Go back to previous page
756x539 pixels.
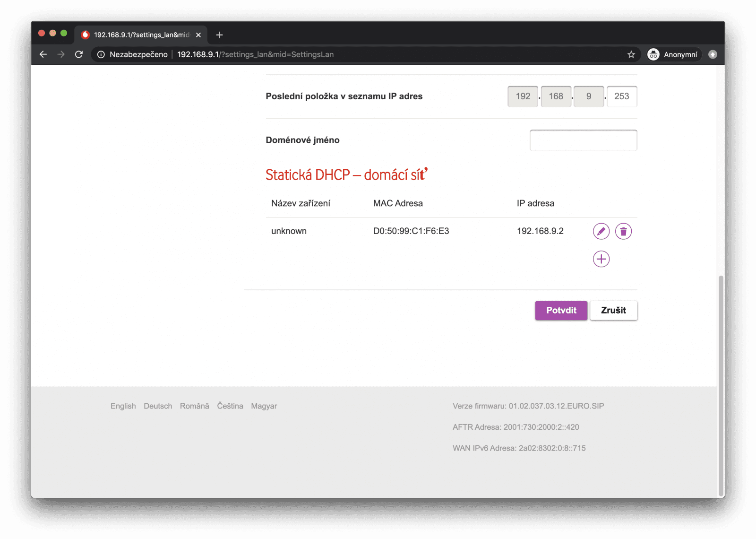tap(43, 54)
